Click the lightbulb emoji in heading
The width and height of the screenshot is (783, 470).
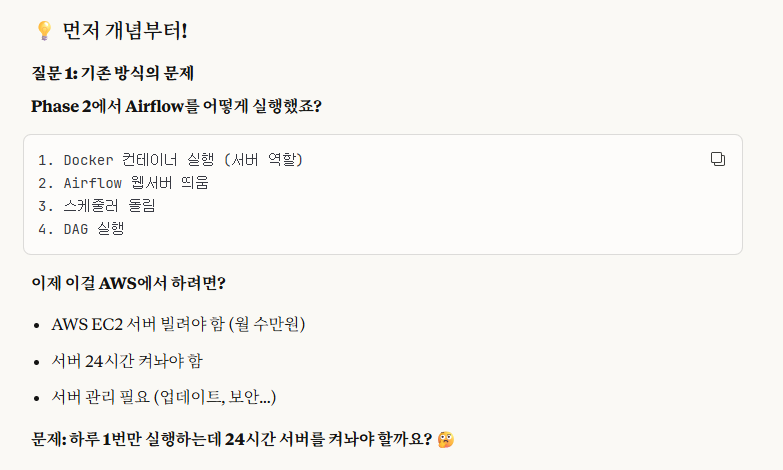(44, 30)
